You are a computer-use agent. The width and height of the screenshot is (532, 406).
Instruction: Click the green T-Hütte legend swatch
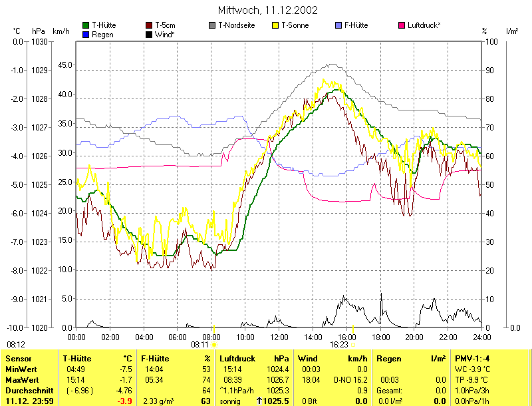tap(86, 25)
